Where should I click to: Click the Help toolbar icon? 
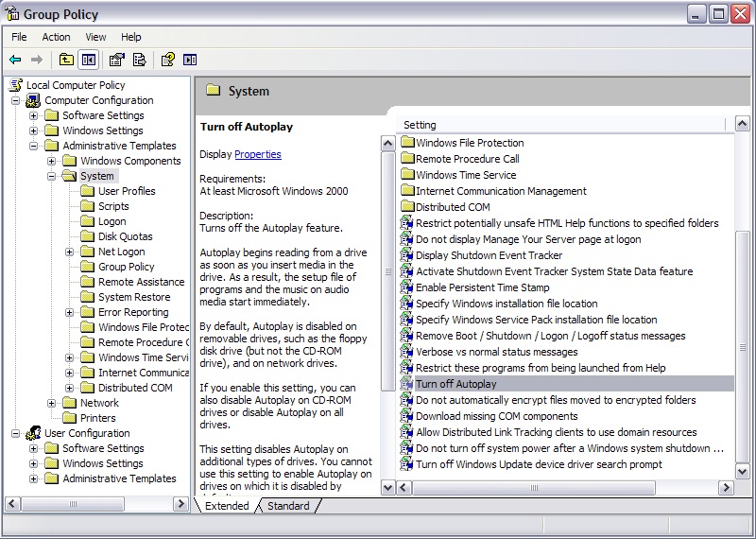tap(167, 60)
